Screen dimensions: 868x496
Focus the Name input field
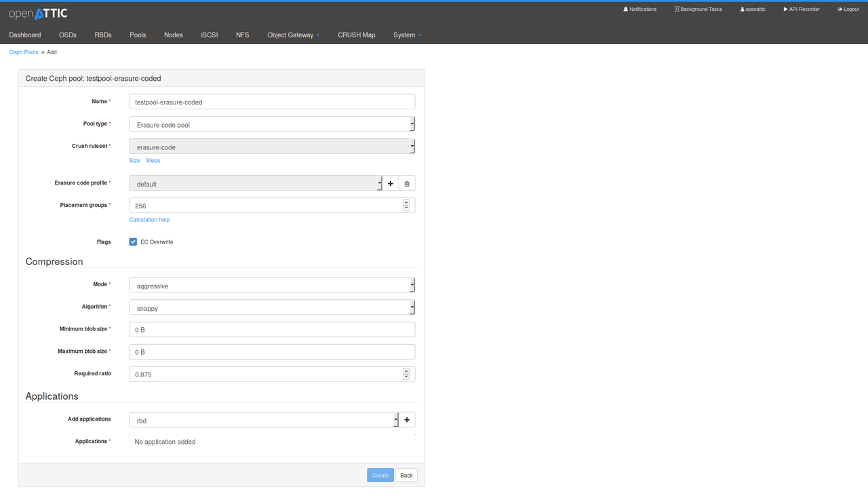(x=272, y=102)
